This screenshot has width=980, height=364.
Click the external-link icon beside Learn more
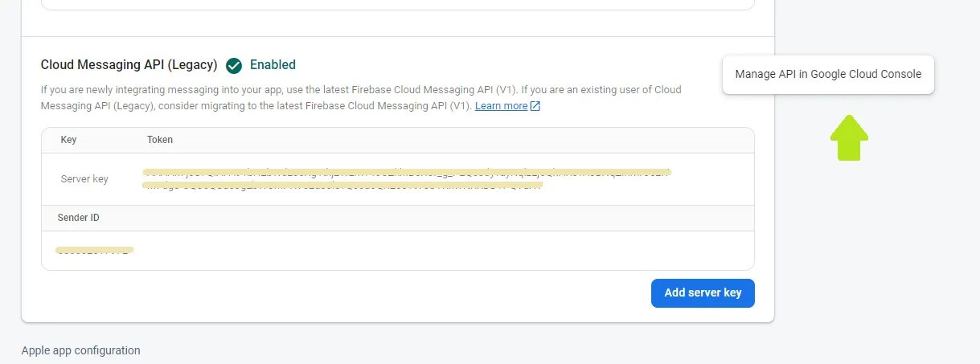coord(535,106)
